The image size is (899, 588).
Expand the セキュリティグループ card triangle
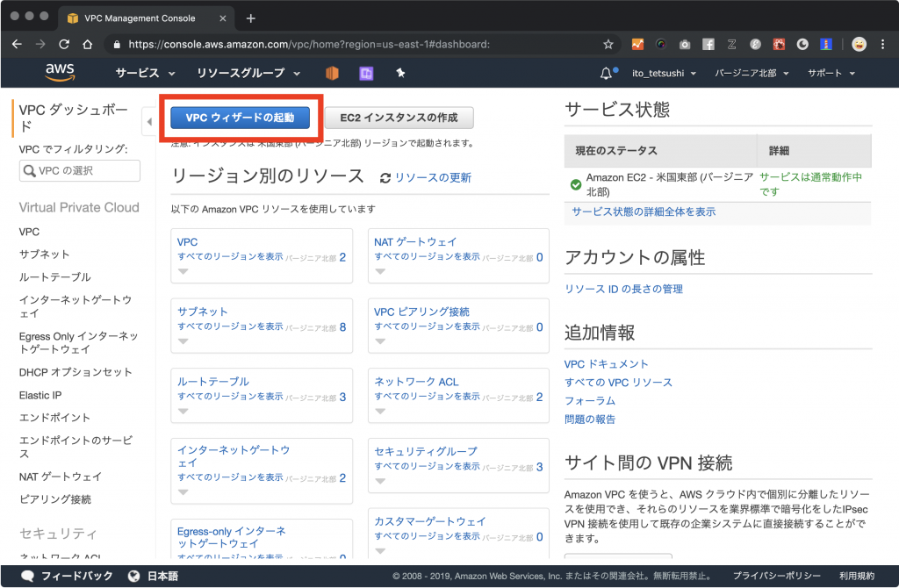point(380,482)
